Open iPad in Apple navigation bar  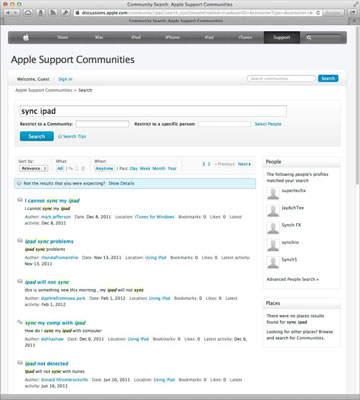(209, 37)
